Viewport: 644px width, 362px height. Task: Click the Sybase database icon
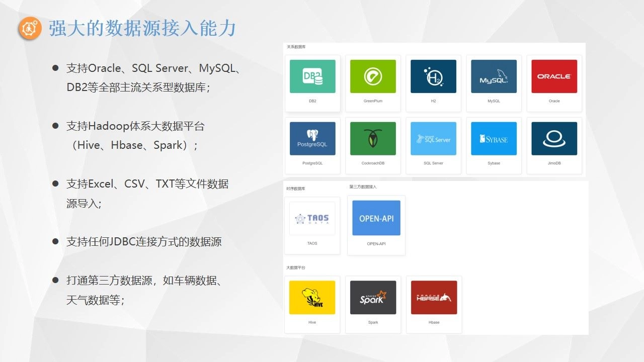click(x=494, y=139)
